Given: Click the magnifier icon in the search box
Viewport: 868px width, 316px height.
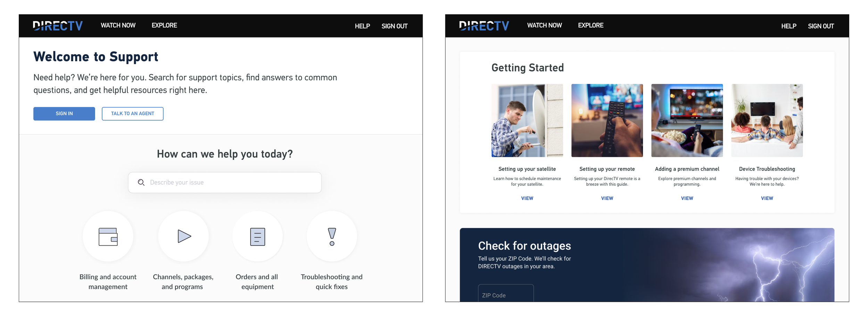Looking at the screenshot, I should point(141,183).
